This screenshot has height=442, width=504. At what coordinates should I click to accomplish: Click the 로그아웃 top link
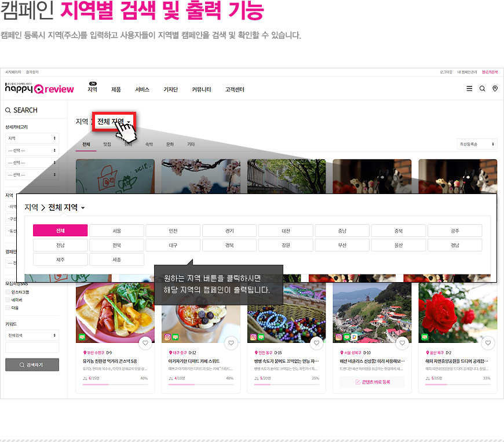point(446,72)
